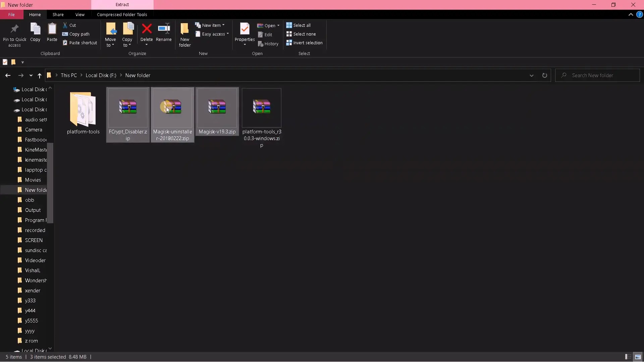644x362 pixels.
Task: Click the navigation pane scrollbar
Action: click(50, 183)
